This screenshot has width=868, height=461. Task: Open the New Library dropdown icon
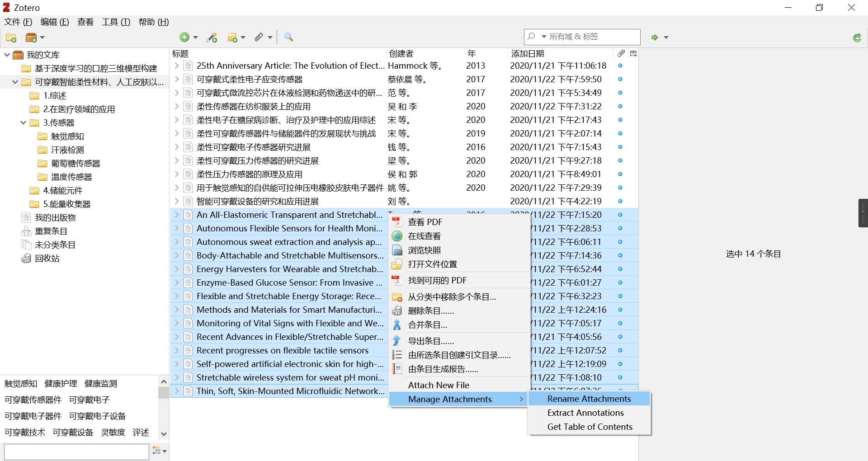(35, 38)
